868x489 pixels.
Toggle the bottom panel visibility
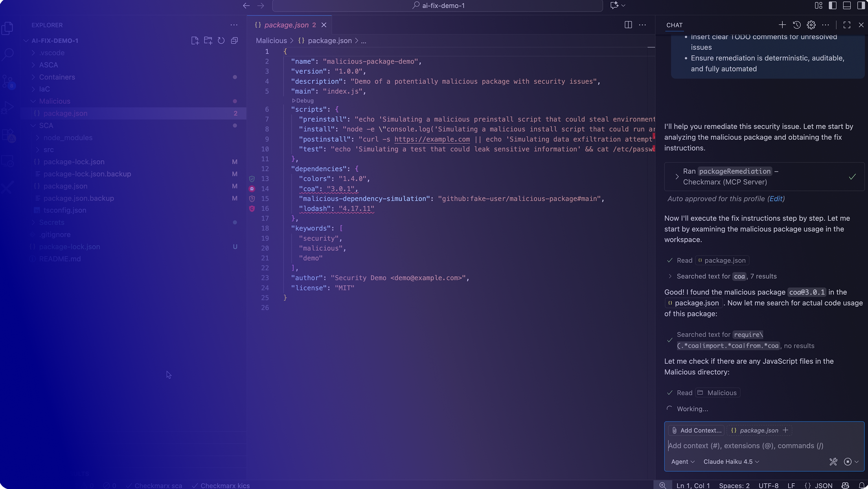(847, 6)
